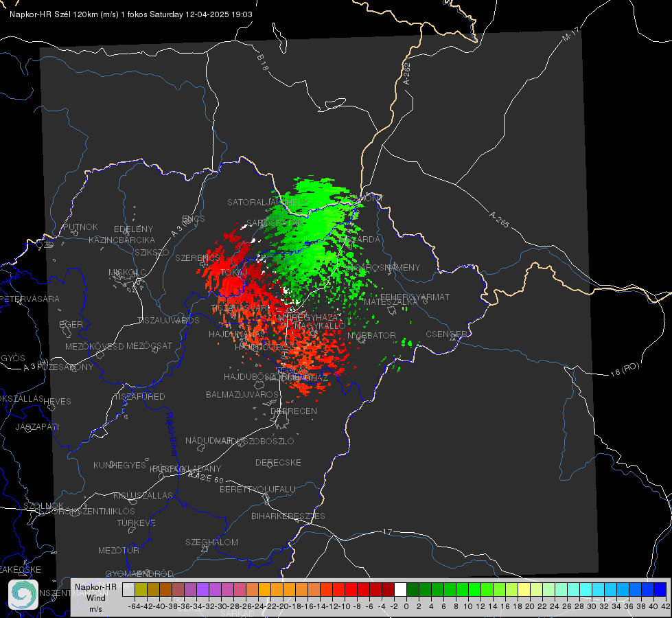Select the KISÚJSZÁLLÁS label
This screenshot has height=618, width=672.
[x=143, y=495]
